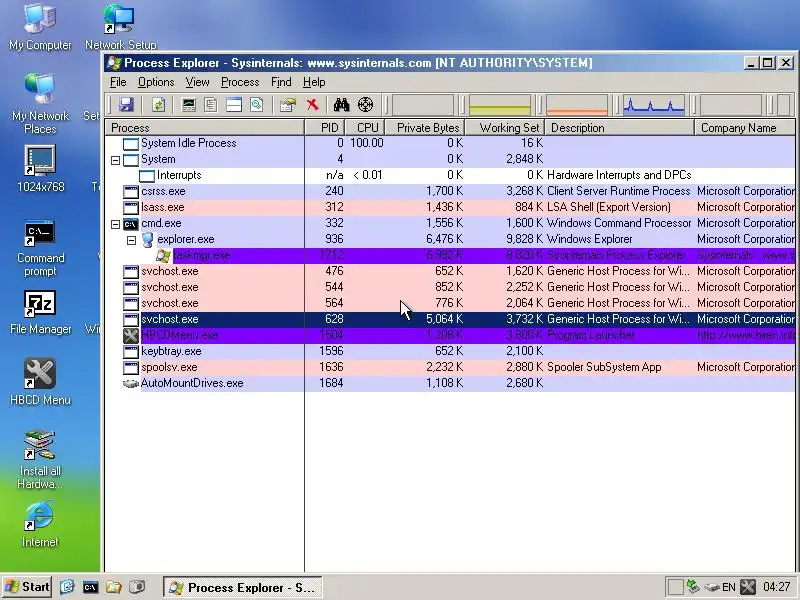
Task: Open the Options menu
Action: 156,82
